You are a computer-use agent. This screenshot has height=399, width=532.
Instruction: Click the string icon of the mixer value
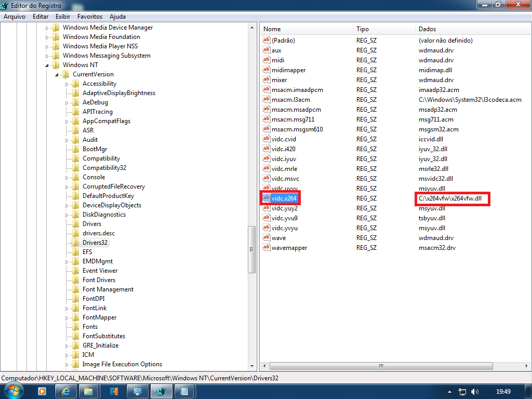(x=267, y=79)
